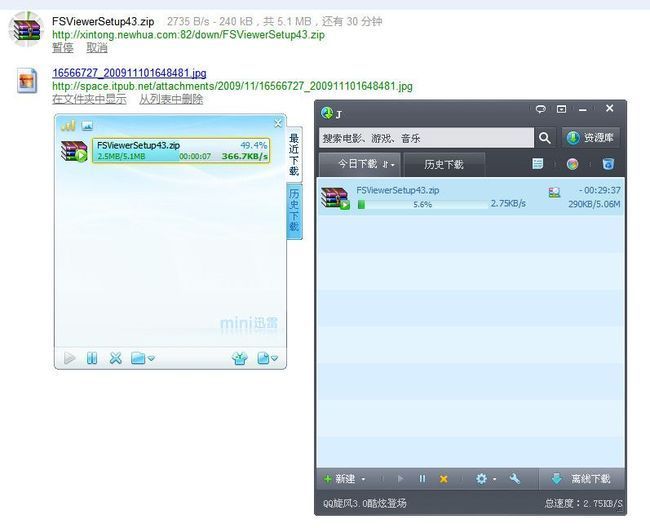
Task: Click the archive icon of QQ旋风 task
Action: pyautogui.click(x=335, y=198)
